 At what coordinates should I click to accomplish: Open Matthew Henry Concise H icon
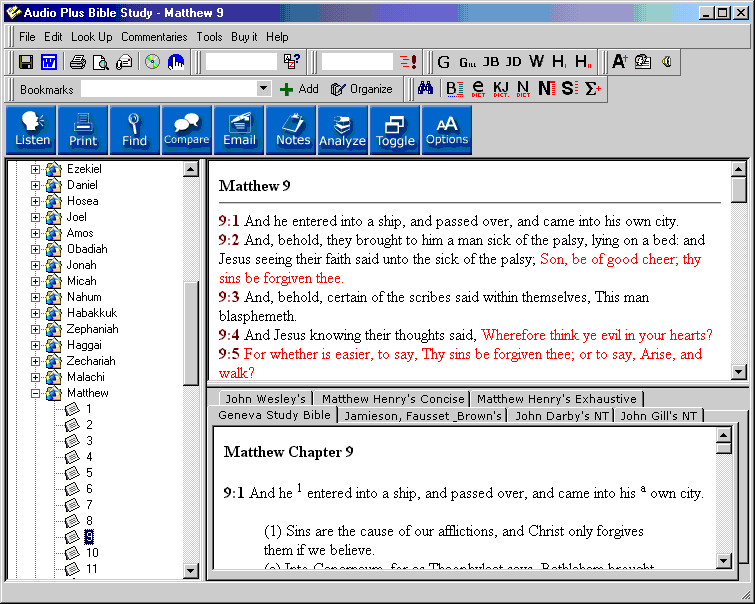[x=559, y=62]
